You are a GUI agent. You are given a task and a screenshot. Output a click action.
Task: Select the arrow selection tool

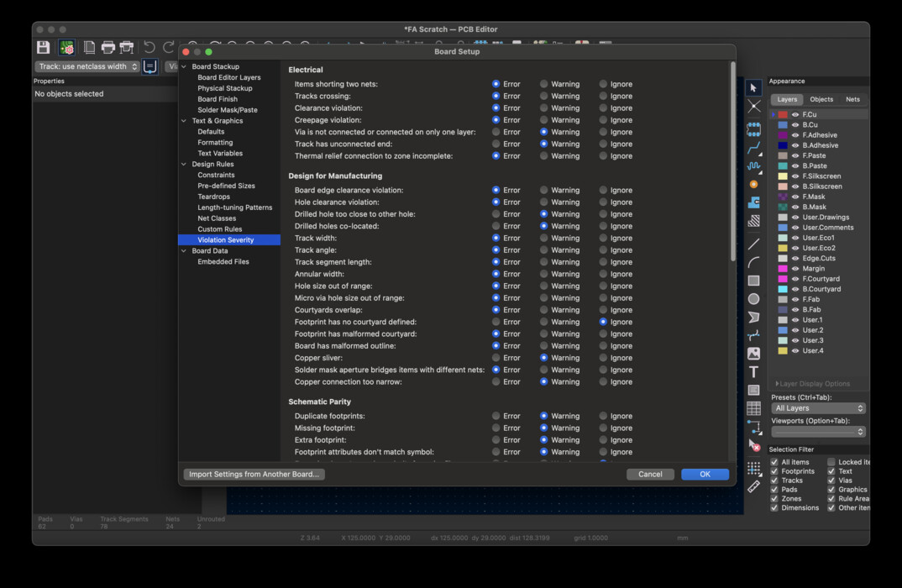click(x=753, y=88)
